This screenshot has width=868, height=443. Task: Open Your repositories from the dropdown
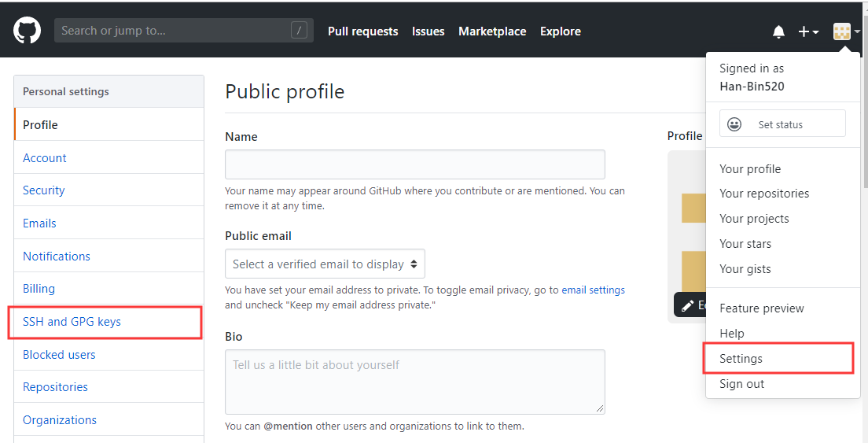pos(763,194)
